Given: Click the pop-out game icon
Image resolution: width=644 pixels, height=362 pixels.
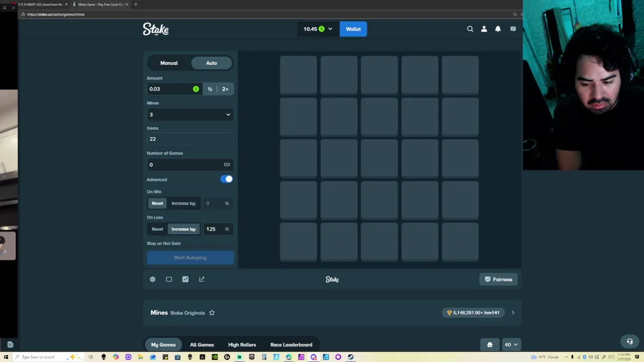Looking at the screenshot, I should pyautogui.click(x=202, y=279).
